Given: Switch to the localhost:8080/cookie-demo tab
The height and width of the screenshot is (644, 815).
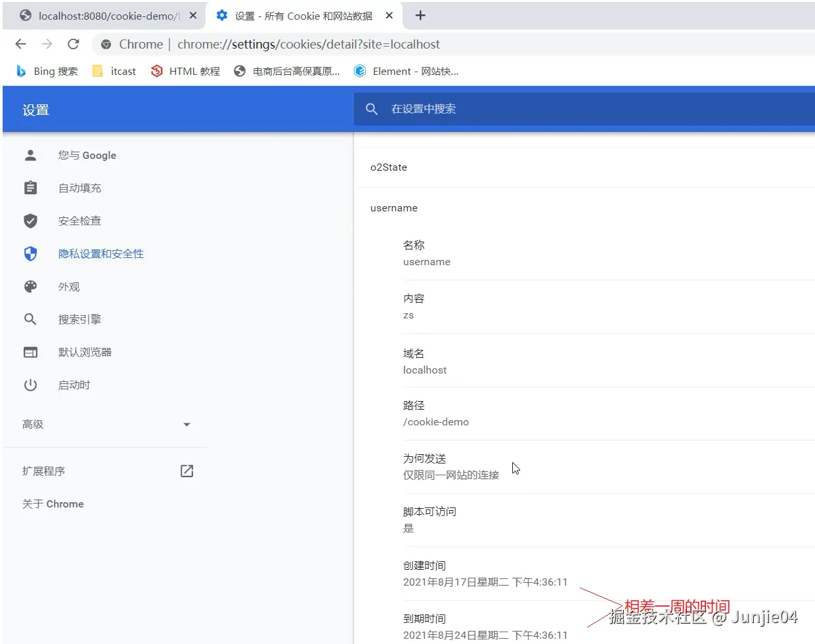Looking at the screenshot, I should 105,15.
